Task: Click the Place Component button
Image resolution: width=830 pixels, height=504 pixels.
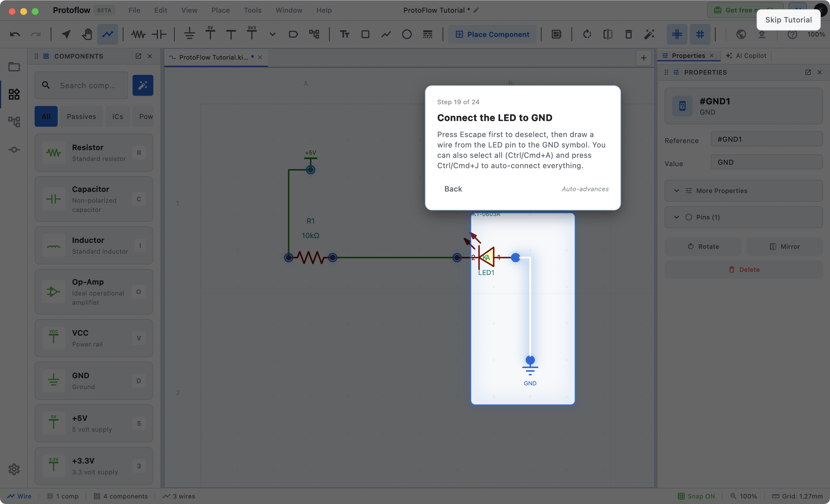Action: [492, 34]
